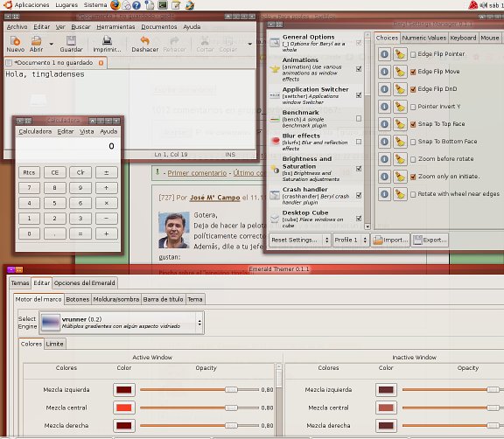Image resolution: width=504 pixels, height=439 pixels.
Task: Switch to Numeric Values tab
Action: [x=424, y=38]
